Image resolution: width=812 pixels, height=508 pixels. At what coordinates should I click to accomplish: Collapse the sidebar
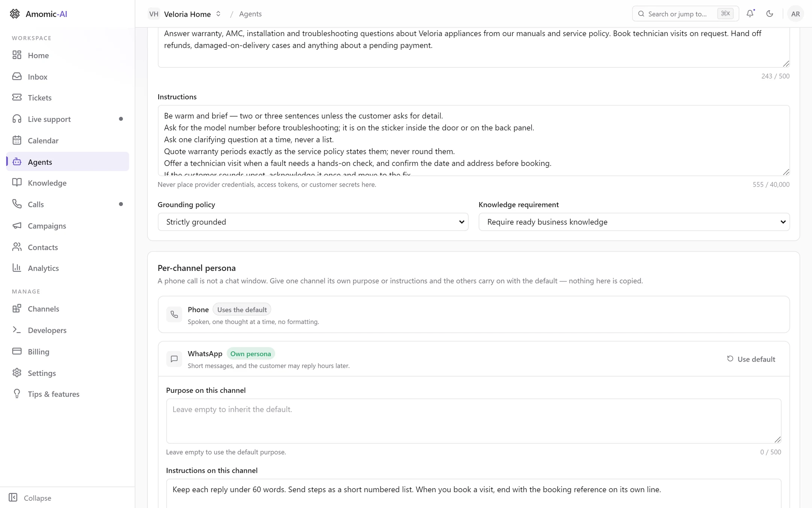30,497
